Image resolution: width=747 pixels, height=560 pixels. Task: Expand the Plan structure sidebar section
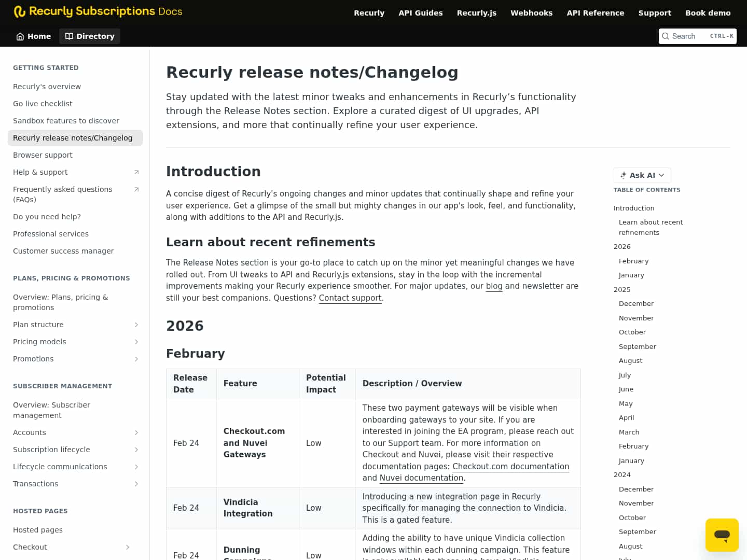tap(136, 325)
